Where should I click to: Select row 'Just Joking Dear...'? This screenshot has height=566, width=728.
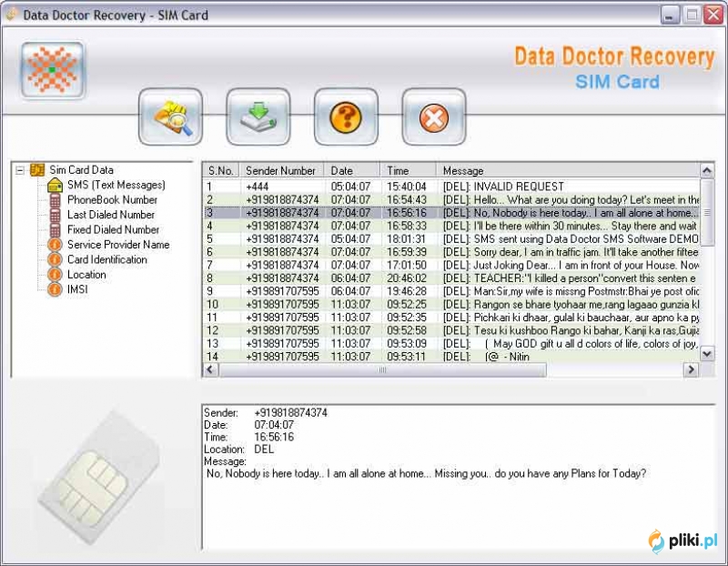[451, 265]
